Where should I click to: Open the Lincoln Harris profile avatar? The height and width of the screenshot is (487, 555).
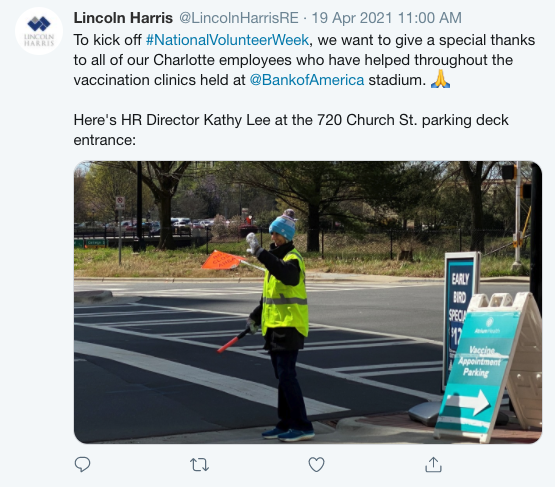click(39, 31)
